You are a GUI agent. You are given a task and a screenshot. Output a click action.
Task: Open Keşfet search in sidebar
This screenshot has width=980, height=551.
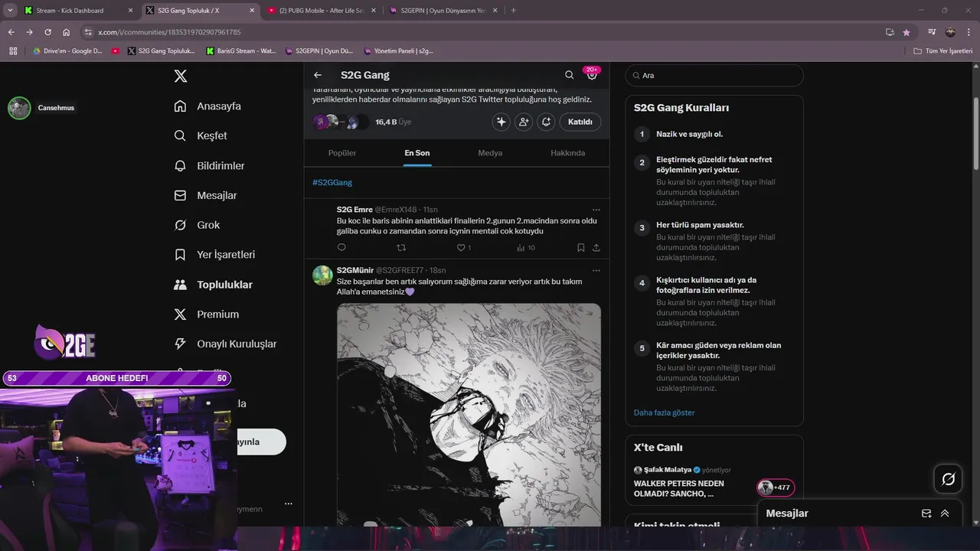181,135
